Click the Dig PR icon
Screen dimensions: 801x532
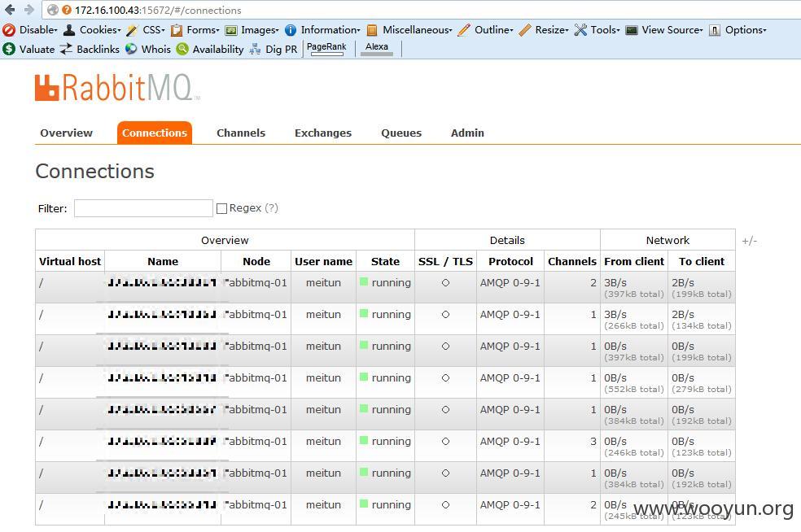[255, 49]
